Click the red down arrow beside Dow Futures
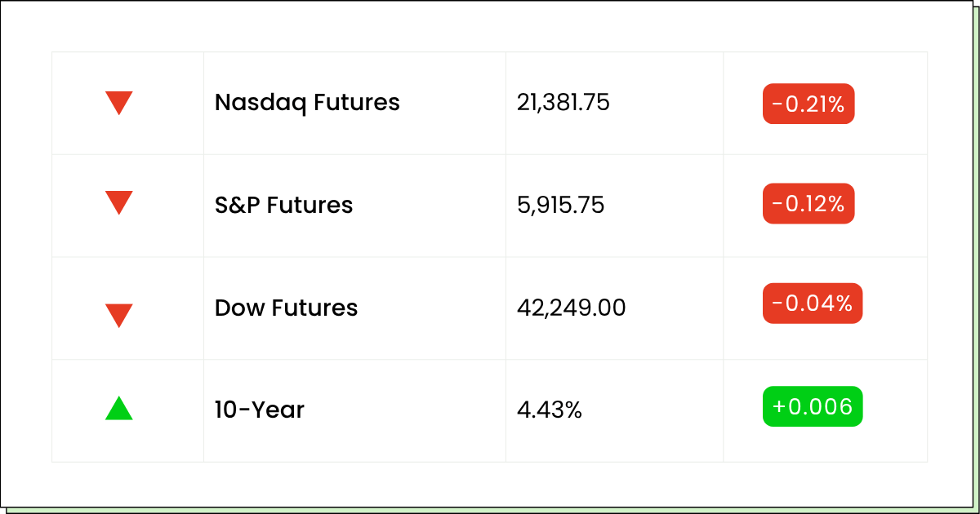 (119, 316)
